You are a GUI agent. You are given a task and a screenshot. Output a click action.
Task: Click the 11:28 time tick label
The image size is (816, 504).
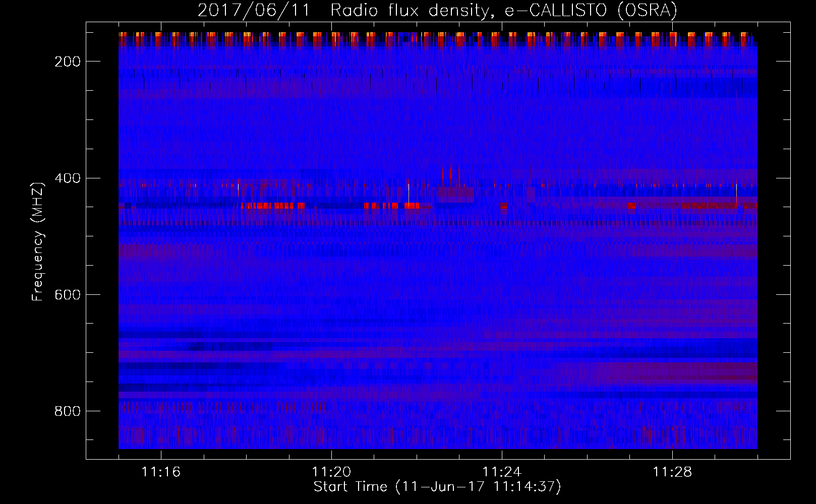pos(672,472)
